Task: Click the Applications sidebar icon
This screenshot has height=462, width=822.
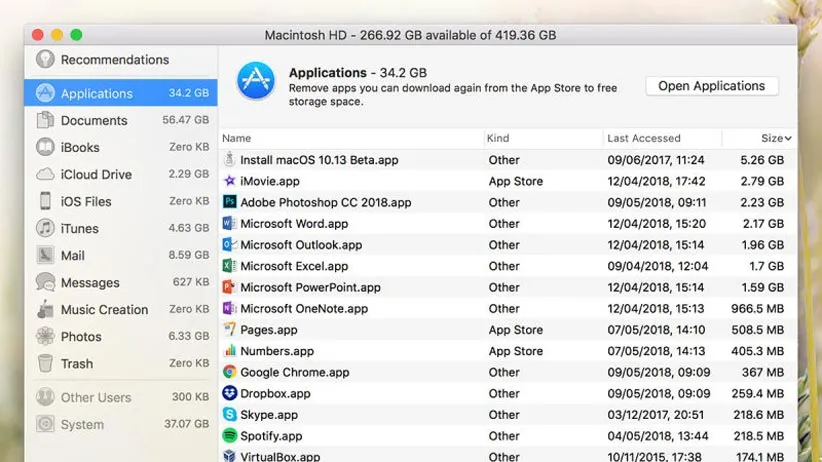Action: (x=45, y=93)
